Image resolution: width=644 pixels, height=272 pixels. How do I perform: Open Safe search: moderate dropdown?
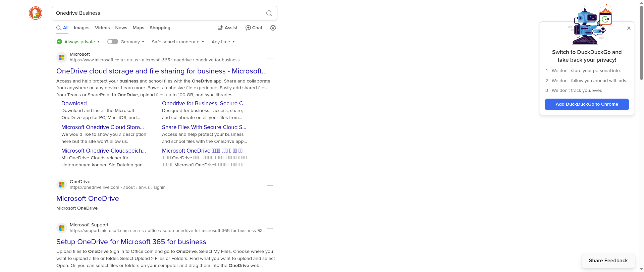pos(178,42)
